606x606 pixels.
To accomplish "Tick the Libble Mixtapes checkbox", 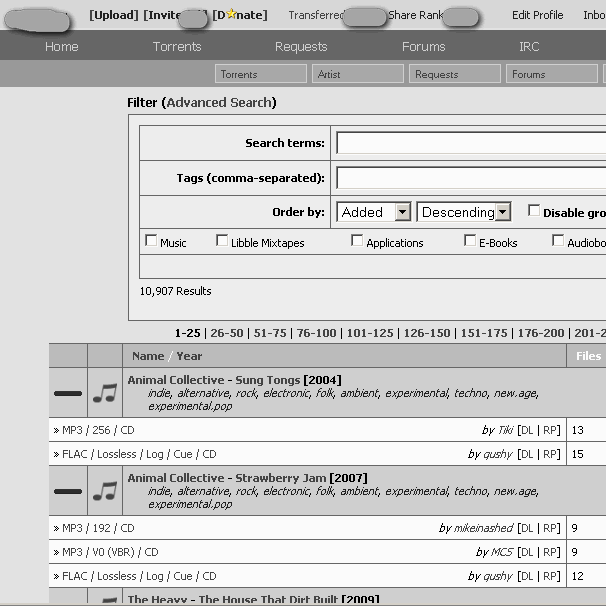I will pyautogui.click(x=222, y=240).
